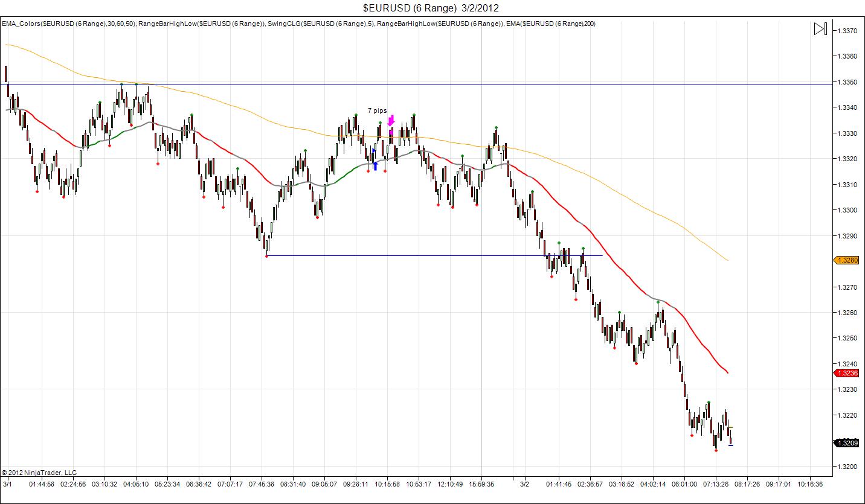Click the 02:36:57 time axis label
Viewport: 865px width, 504px height.
590,484
